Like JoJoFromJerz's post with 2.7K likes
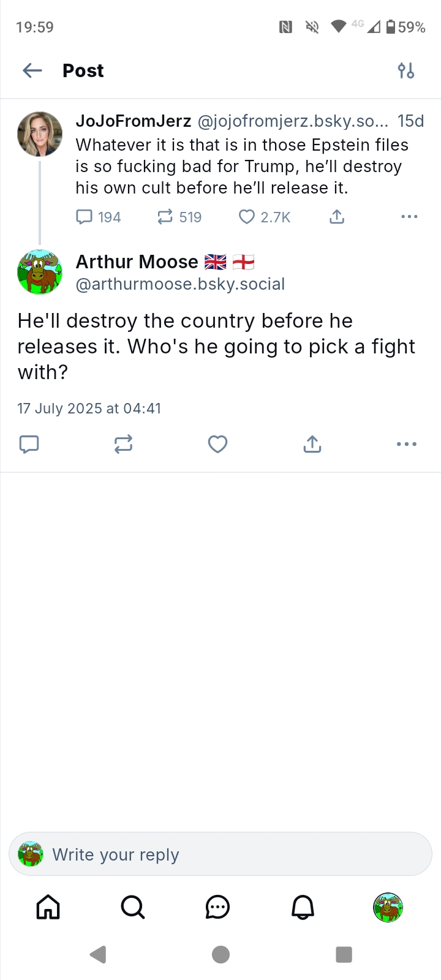 (247, 217)
